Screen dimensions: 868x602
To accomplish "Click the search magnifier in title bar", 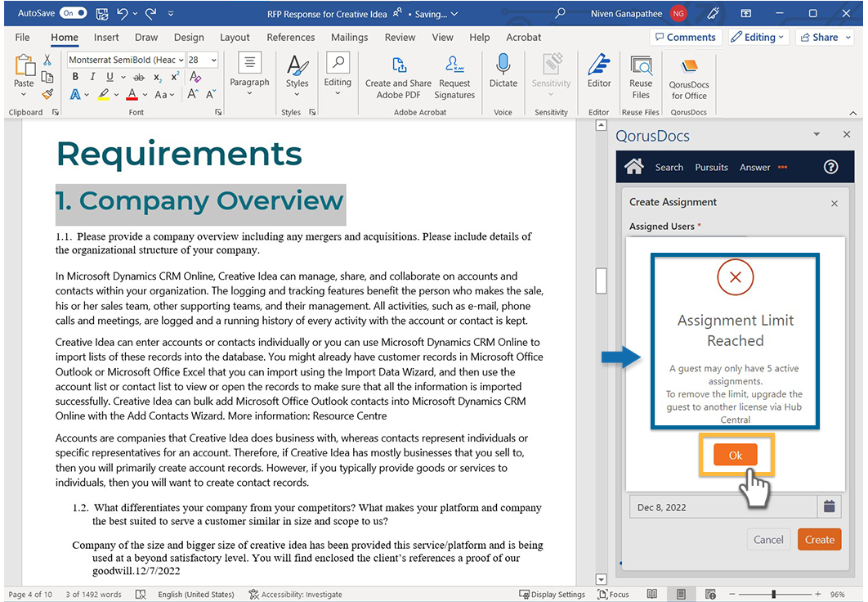I will pyautogui.click(x=560, y=13).
